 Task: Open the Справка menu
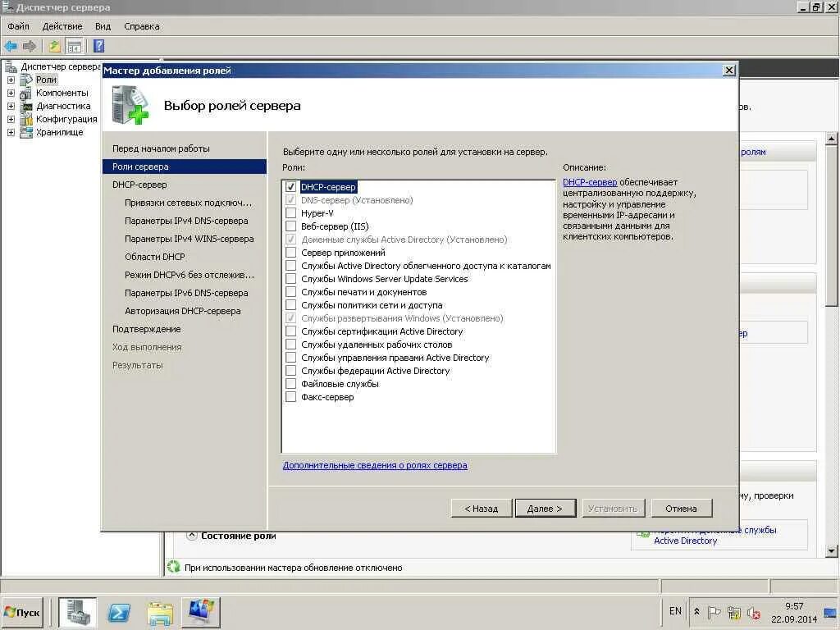pos(142,26)
